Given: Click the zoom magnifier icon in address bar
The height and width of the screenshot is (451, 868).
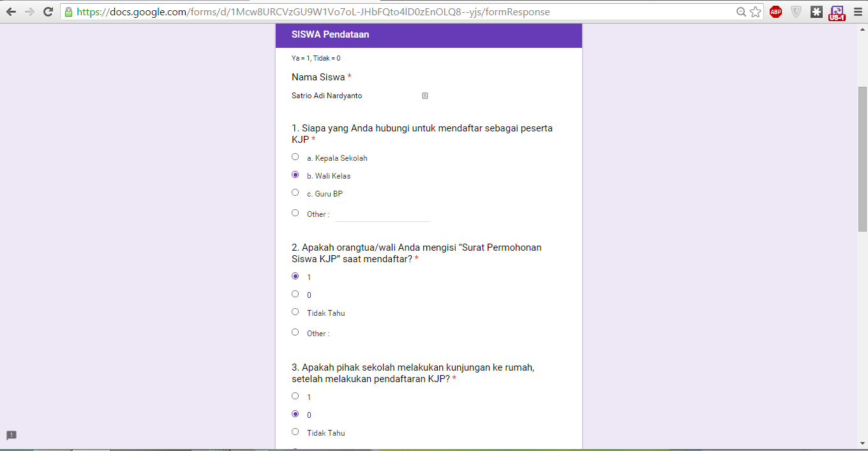Looking at the screenshot, I should coord(741,11).
